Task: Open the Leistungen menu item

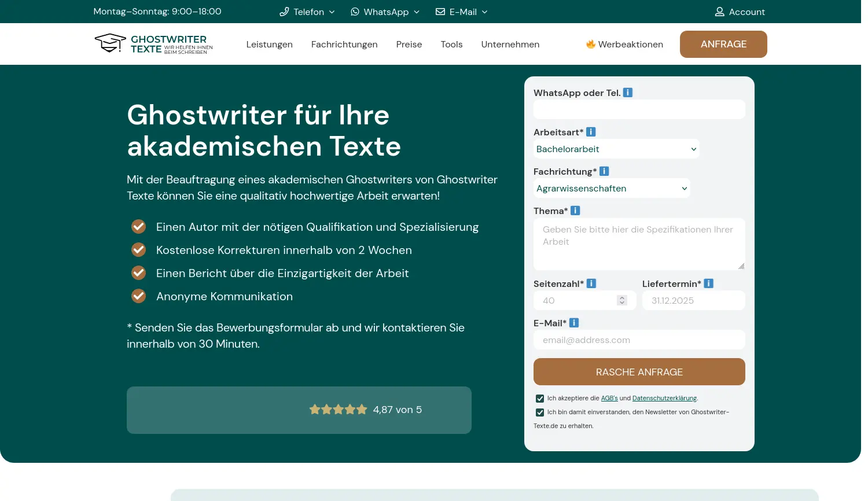Action: tap(270, 44)
